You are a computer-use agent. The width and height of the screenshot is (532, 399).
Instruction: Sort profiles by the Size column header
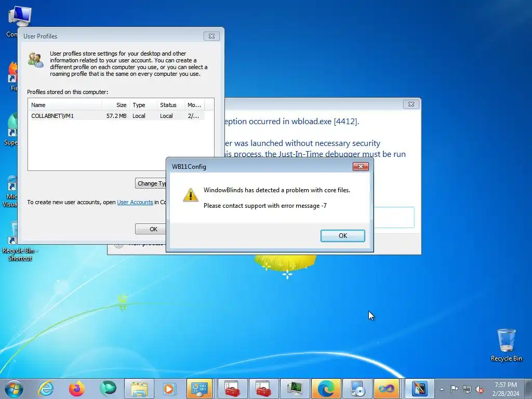tap(116, 105)
